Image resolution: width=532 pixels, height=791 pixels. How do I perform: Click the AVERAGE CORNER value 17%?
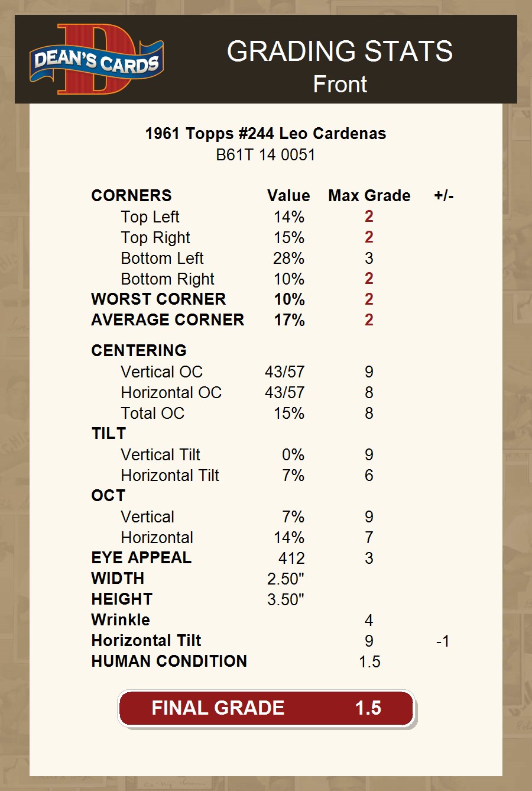click(289, 320)
